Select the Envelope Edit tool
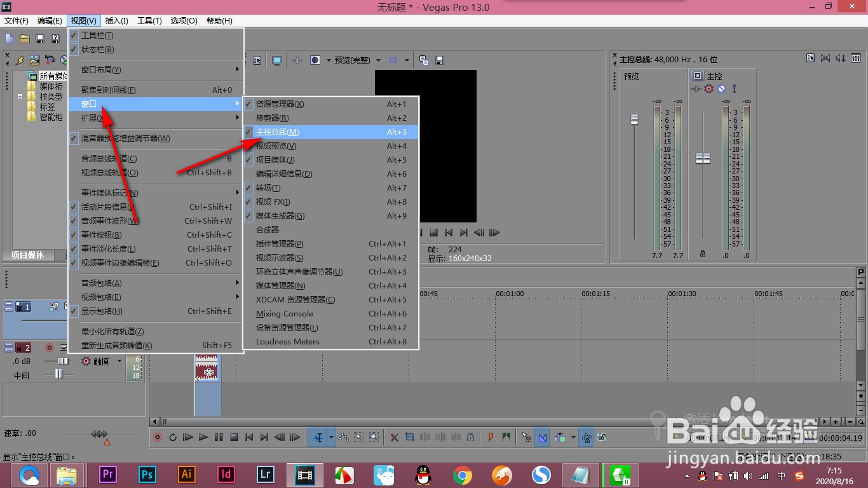This screenshot has height=488, width=868. (x=344, y=437)
